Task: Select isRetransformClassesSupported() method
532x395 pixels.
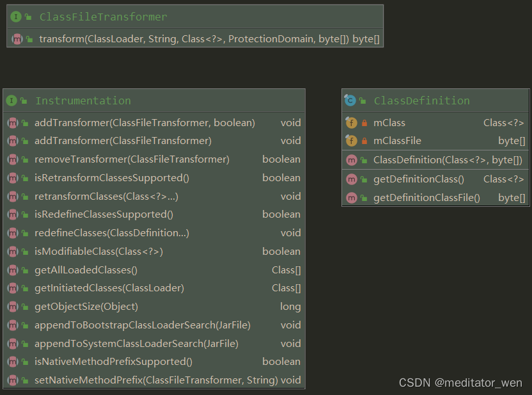Action: coord(112,177)
